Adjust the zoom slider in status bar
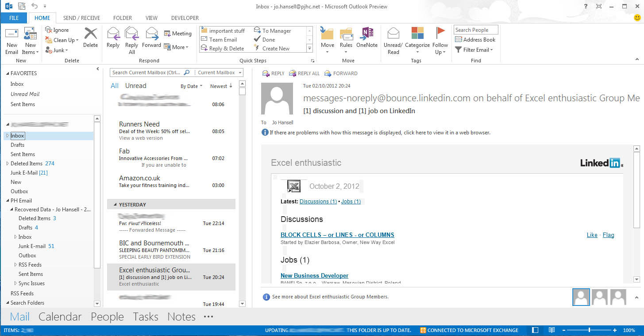 (x=589, y=330)
